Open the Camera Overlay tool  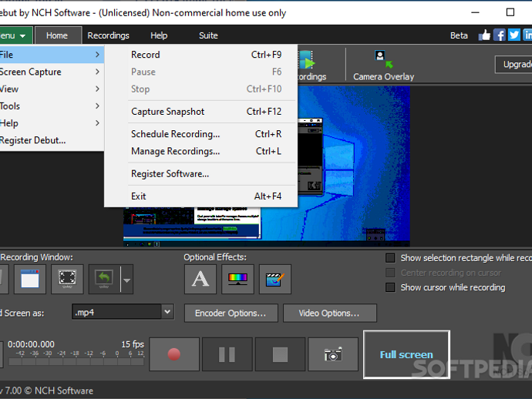pyautogui.click(x=384, y=65)
